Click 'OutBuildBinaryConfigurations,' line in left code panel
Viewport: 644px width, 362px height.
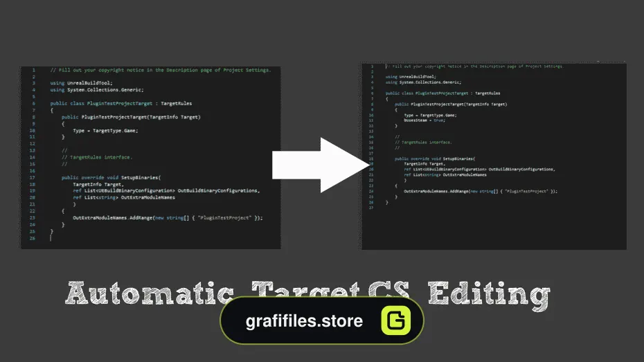(166, 191)
